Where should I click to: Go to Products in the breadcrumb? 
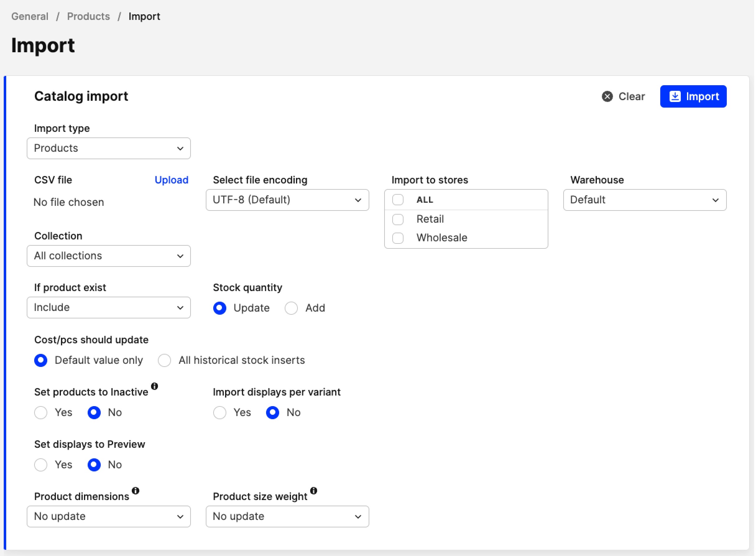(x=89, y=16)
